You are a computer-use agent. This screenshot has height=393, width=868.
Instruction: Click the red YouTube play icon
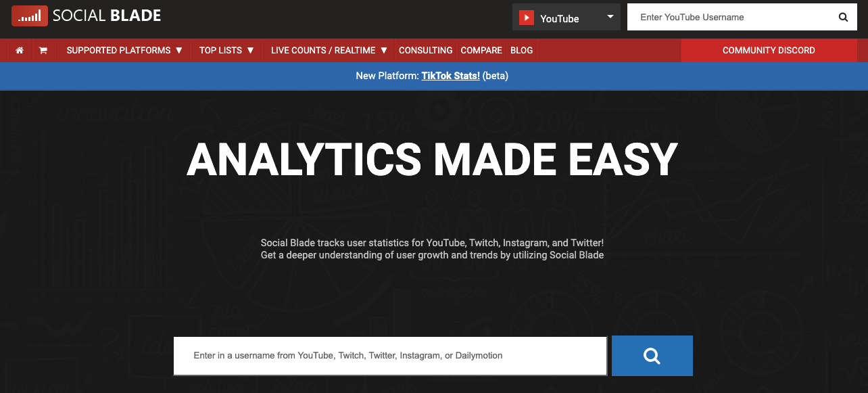(x=527, y=18)
